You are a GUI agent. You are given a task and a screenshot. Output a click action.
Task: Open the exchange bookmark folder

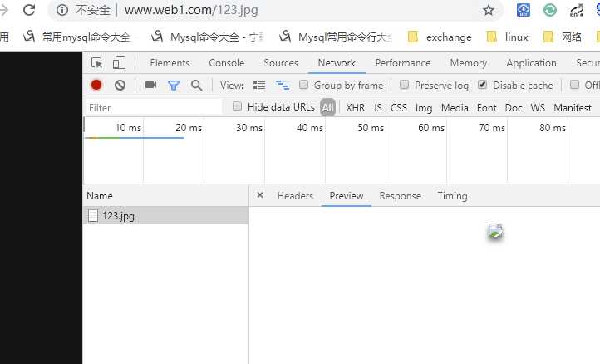point(440,37)
